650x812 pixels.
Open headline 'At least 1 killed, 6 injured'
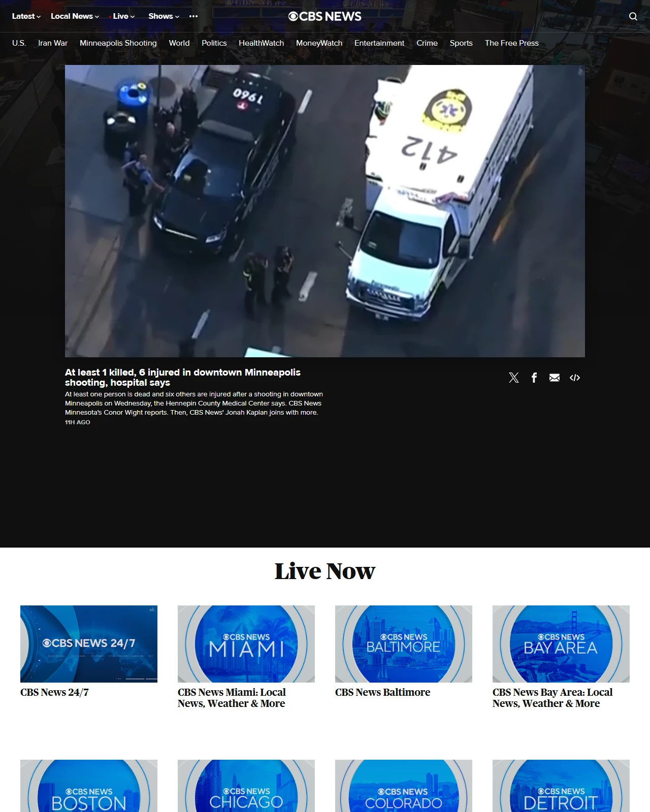[x=183, y=378]
